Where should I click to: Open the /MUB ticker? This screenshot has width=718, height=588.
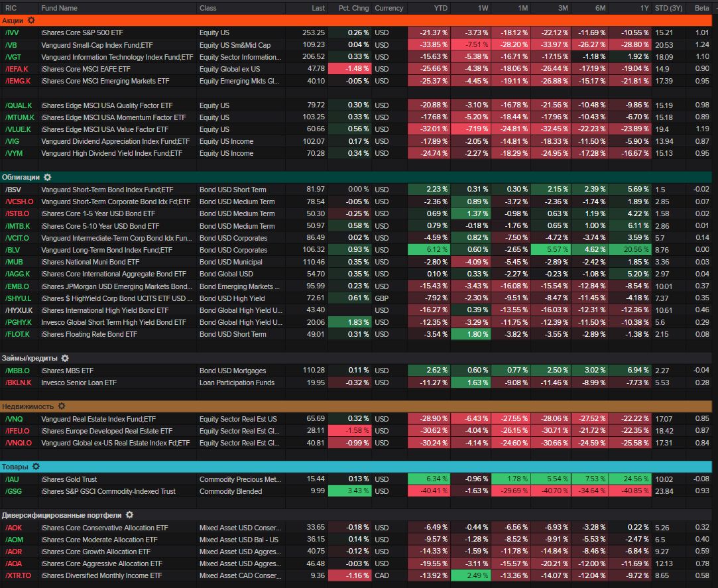[x=14, y=261]
